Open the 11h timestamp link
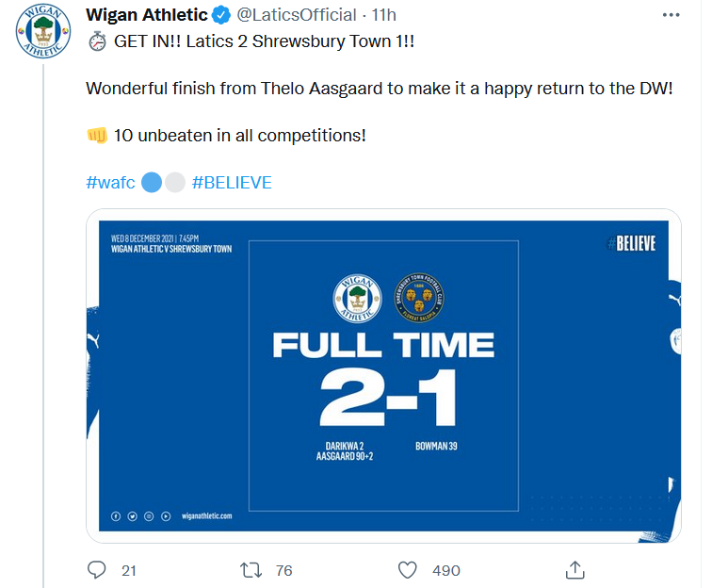The height and width of the screenshot is (588, 712). coord(383,15)
